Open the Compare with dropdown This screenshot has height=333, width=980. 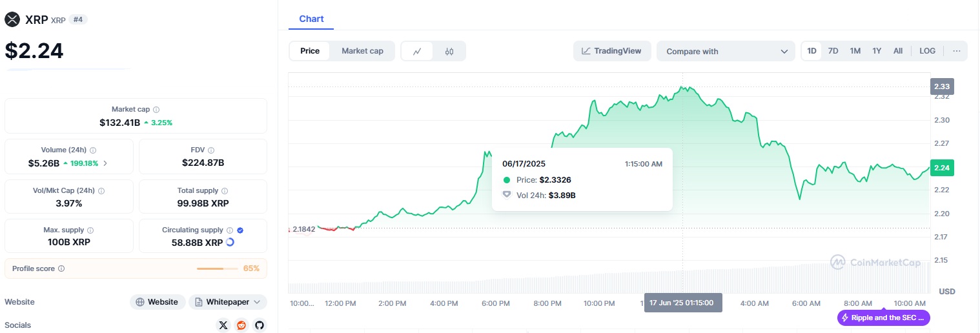pyautogui.click(x=726, y=51)
